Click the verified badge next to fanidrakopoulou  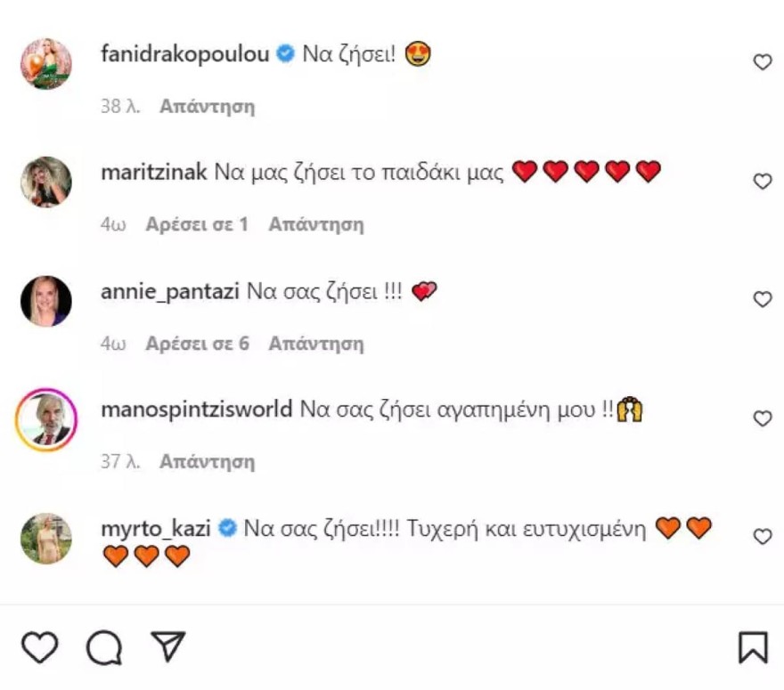tap(284, 53)
